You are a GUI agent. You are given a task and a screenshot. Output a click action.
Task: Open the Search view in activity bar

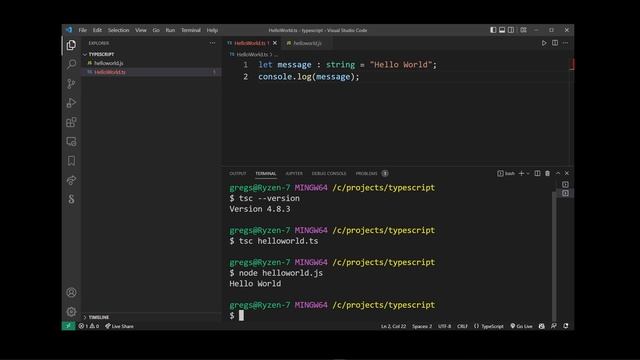(x=71, y=64)
